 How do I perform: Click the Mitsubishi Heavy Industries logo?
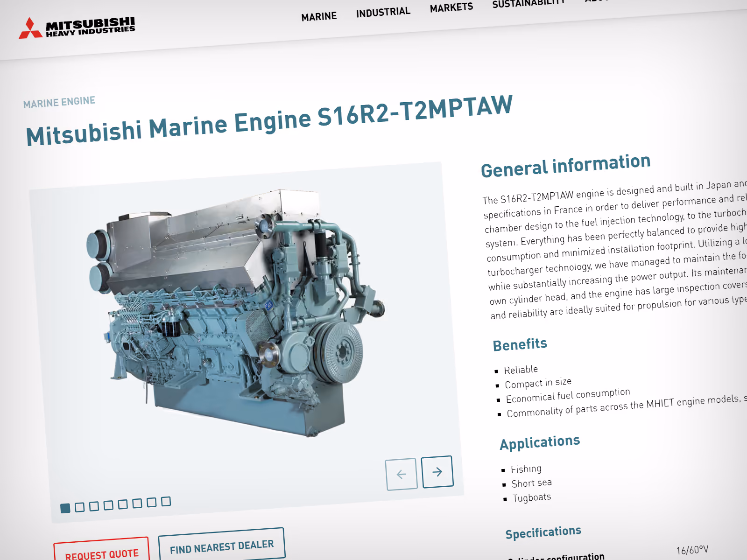(x=77, y=28)
